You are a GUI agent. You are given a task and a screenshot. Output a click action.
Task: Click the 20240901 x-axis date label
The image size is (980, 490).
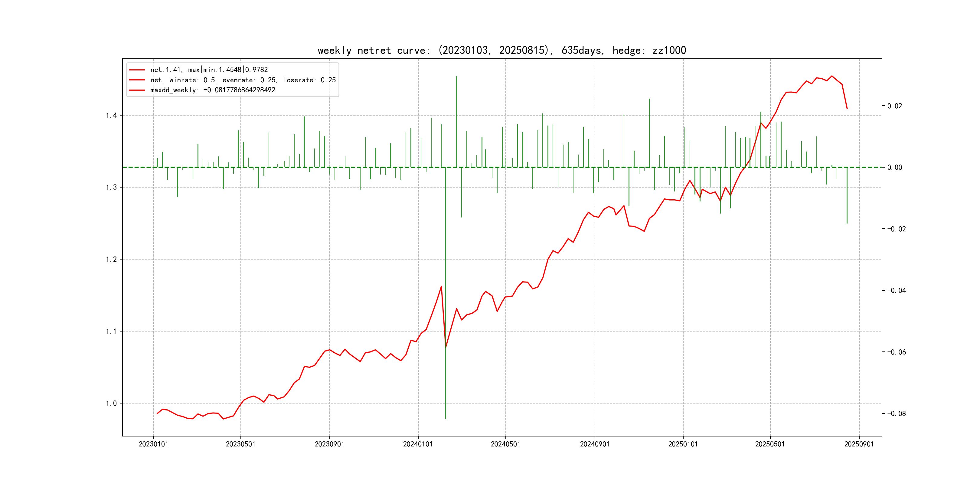(595, 444)
